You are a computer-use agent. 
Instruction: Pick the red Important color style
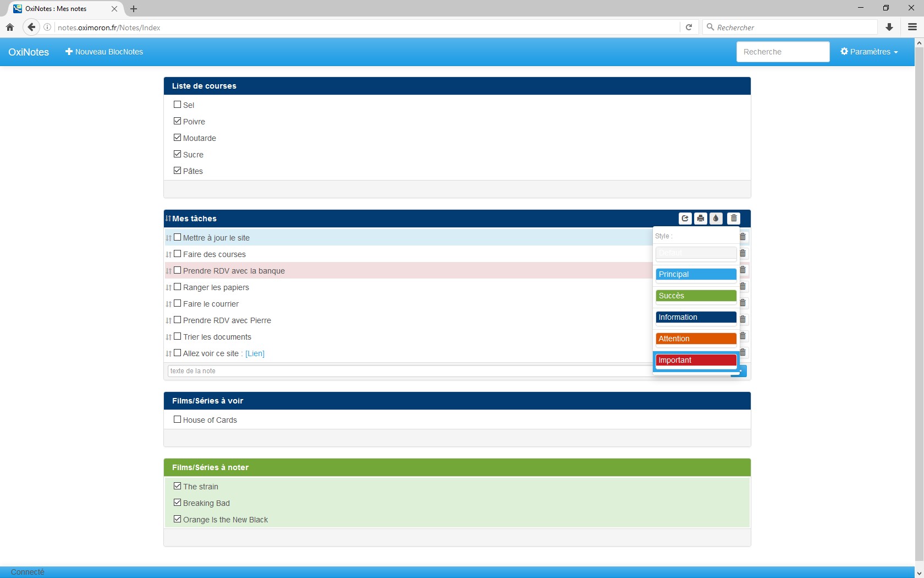click(x=696, y=360)
